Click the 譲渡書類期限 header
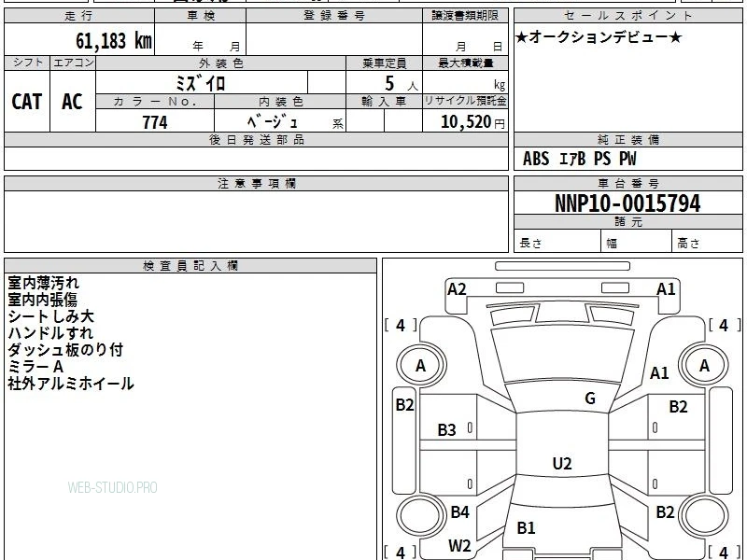747x560 pixels. (x=465, y=16)
